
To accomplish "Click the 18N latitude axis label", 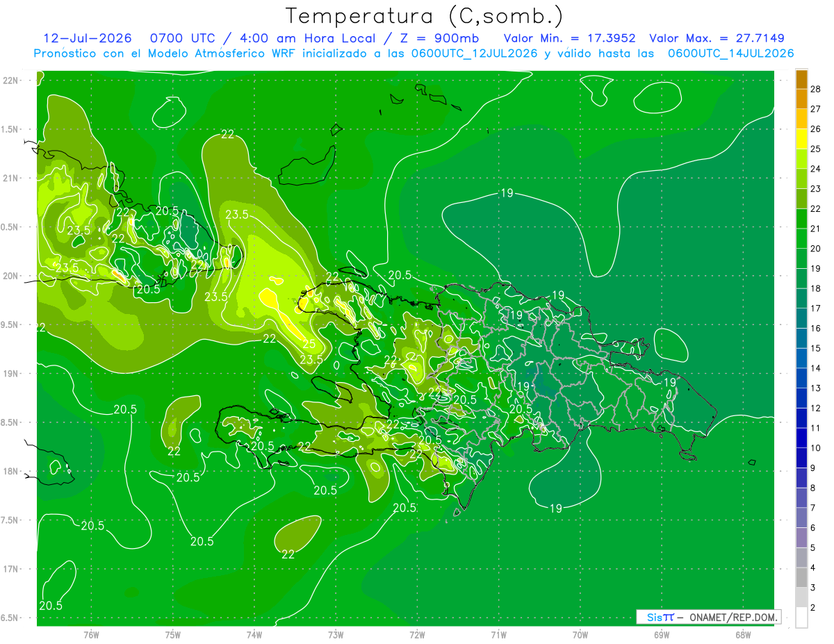I will [x=10, y=471].
